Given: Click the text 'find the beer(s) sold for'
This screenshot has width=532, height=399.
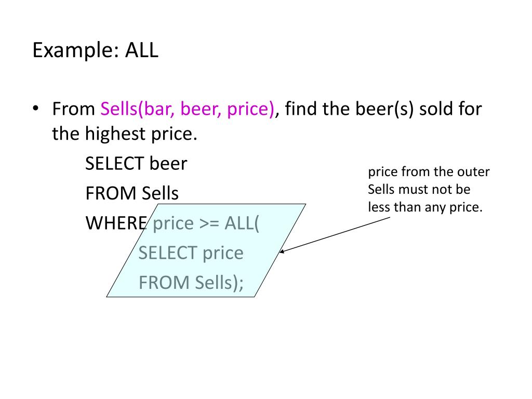Looking at the screenshot, I should 383,109.
